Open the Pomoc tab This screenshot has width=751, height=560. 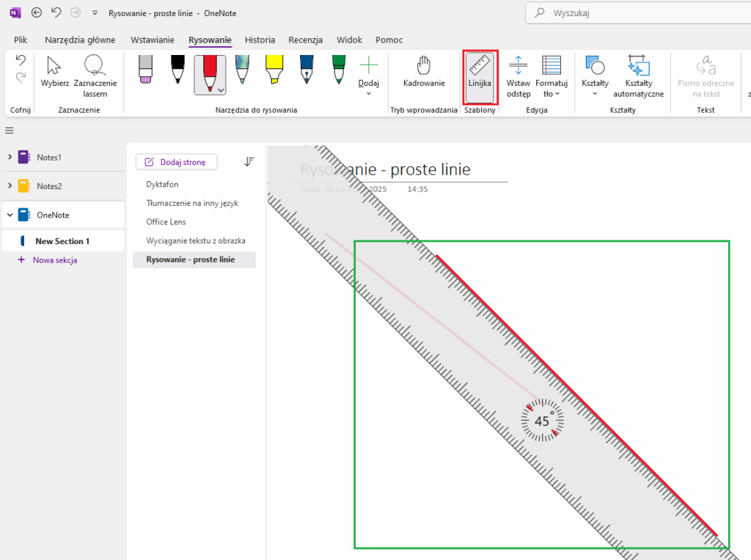click(x=389, y=40)
